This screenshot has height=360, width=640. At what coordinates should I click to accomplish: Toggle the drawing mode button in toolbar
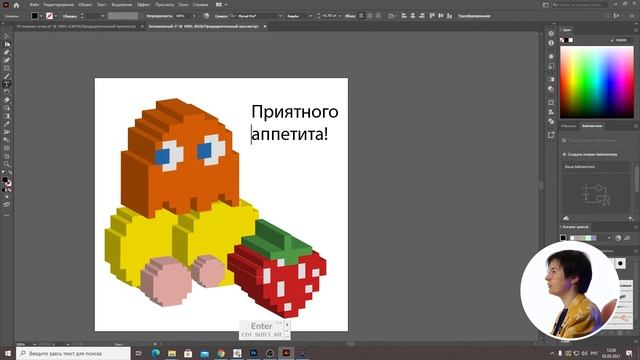[7, 197]
